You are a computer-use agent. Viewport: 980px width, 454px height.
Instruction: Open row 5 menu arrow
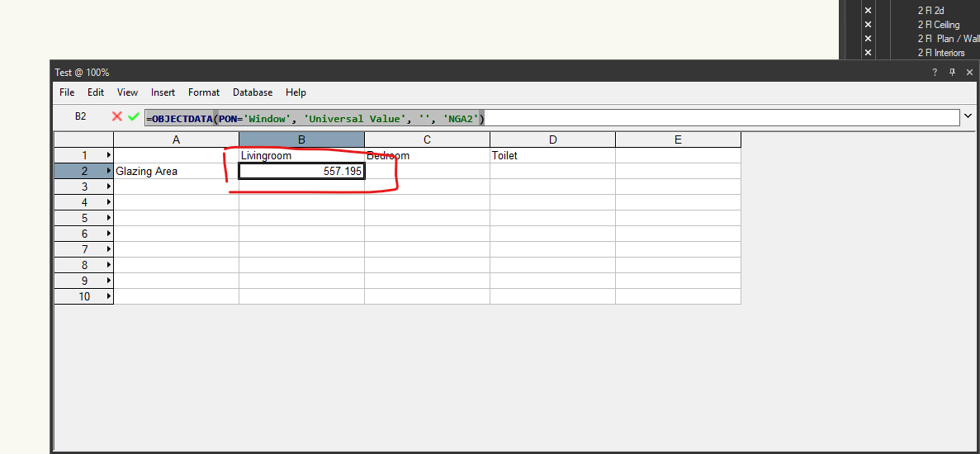coord(108,218)
